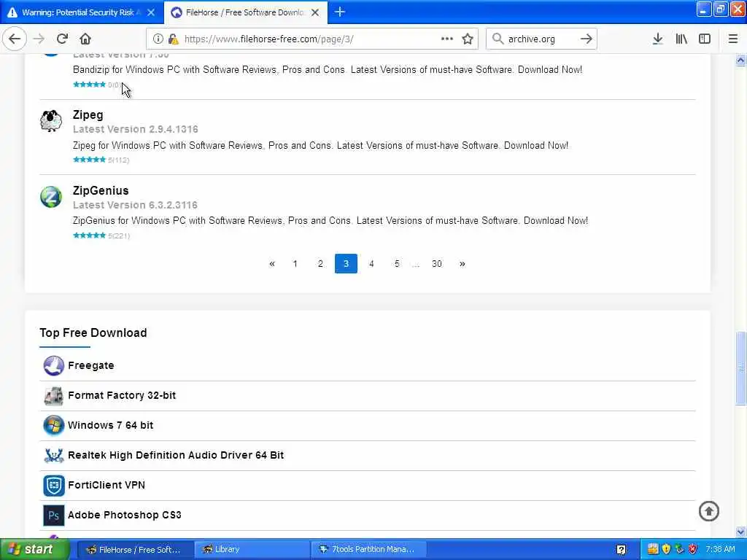Viewport: 747px width, 560px height.
Task: Switch to Library taskbar window
Action: pos(252,550)
